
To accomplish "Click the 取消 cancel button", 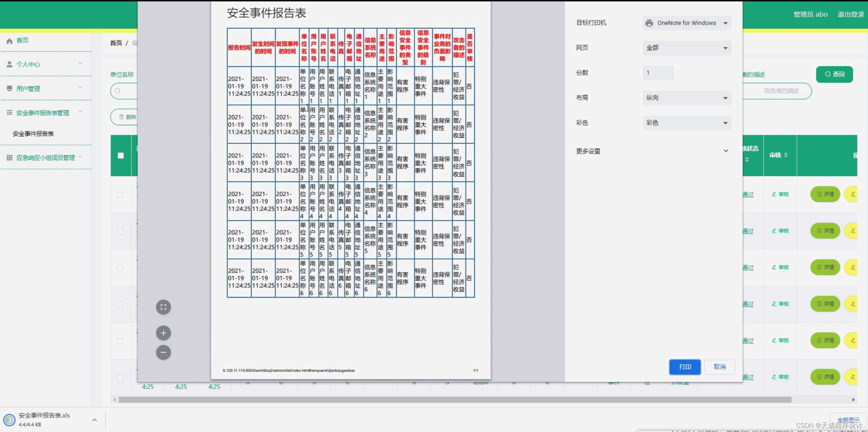I will [x=720, y=367].
